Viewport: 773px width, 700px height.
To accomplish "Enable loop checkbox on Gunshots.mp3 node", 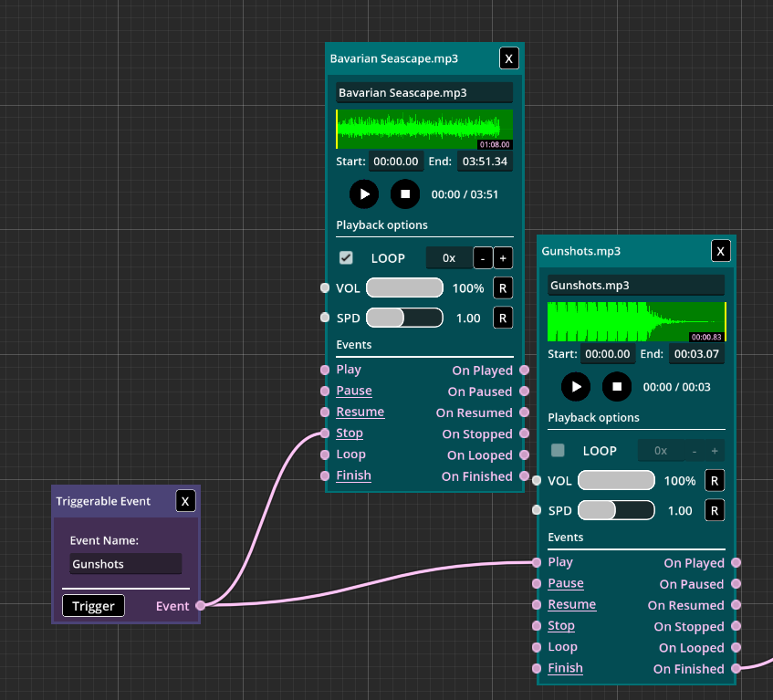I will [x=559, y=451].
